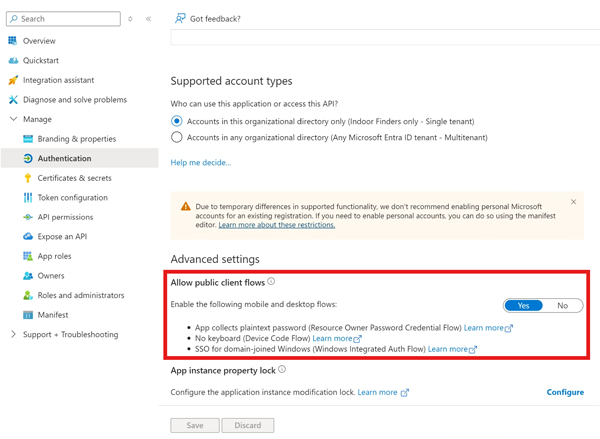The width and height of the screenshot is (600, 439).
Task: Click Diagnose and solve problems wrench icon
Action: (13, 100)
